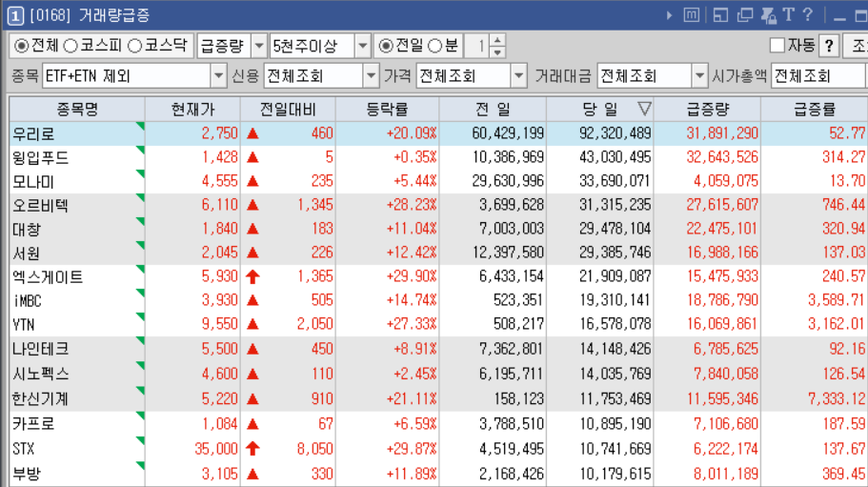Select the STX stock name
The width and height of the screenshot is (868, 487).
pyautogui.click(x=24, y=449)
